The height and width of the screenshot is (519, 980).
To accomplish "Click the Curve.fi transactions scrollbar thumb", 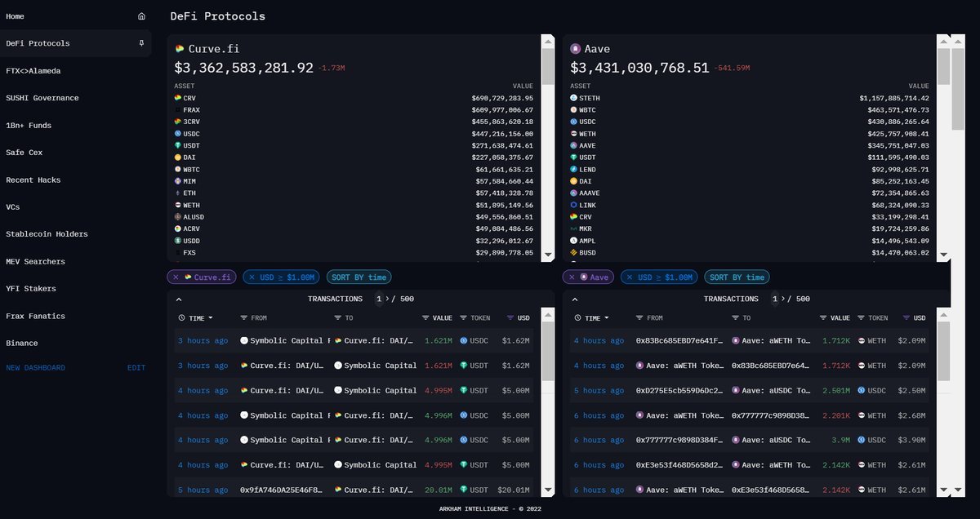I will pyautogui.click(x=548, y=352).
